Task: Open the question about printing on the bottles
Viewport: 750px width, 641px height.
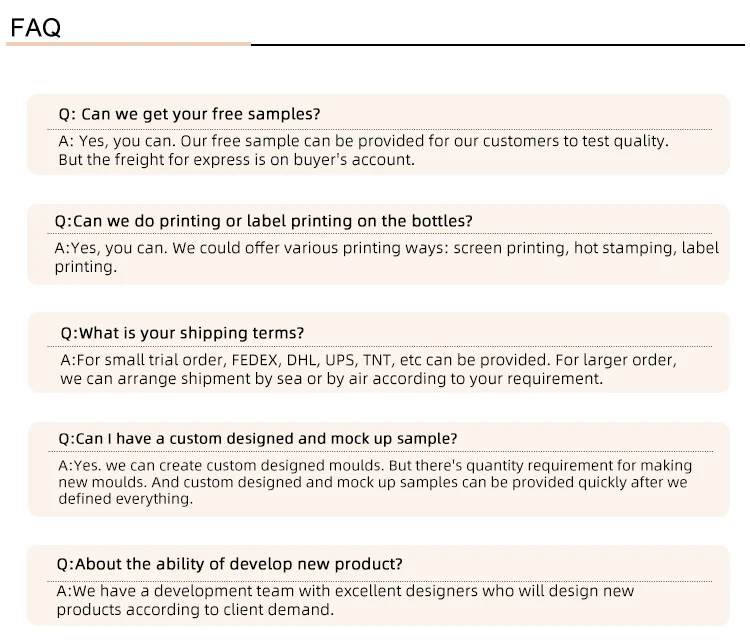Action: point(263,221)
